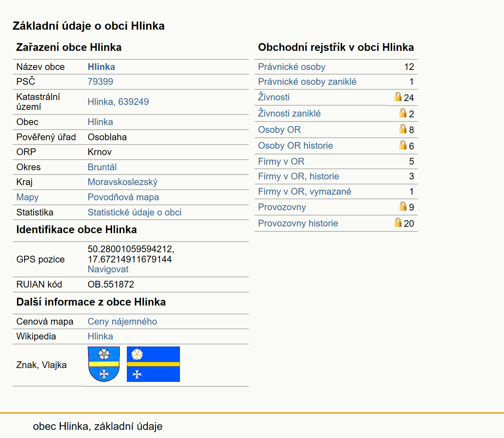Open Provozovny historie link

point(298,223)
